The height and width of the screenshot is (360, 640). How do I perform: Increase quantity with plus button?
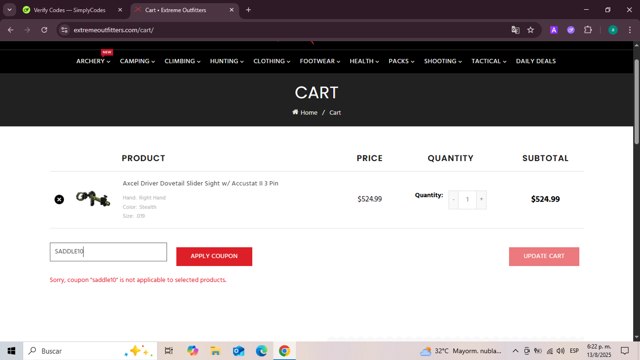[481, 199]
